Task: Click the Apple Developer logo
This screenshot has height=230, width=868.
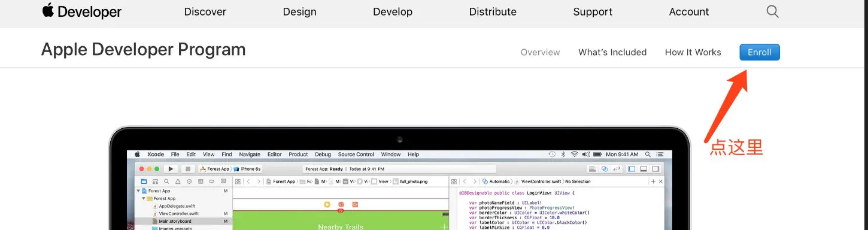Action: (81, 11)
